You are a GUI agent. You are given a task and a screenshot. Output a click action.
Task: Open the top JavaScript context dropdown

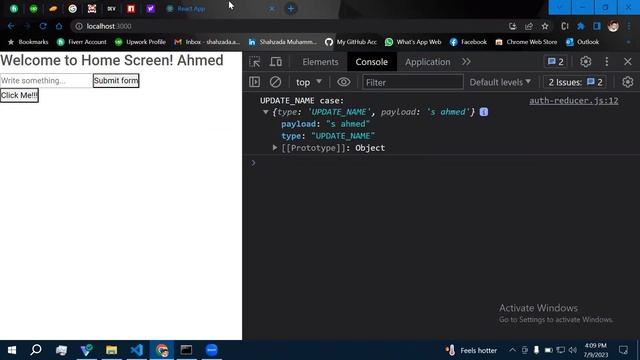[x=309, y=82]
